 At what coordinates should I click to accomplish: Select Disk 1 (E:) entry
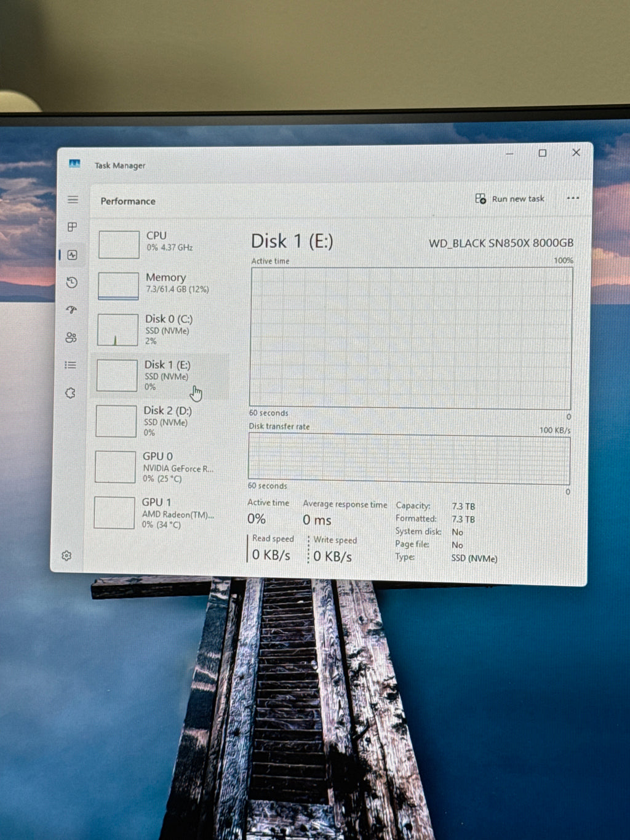click(161, 375)
